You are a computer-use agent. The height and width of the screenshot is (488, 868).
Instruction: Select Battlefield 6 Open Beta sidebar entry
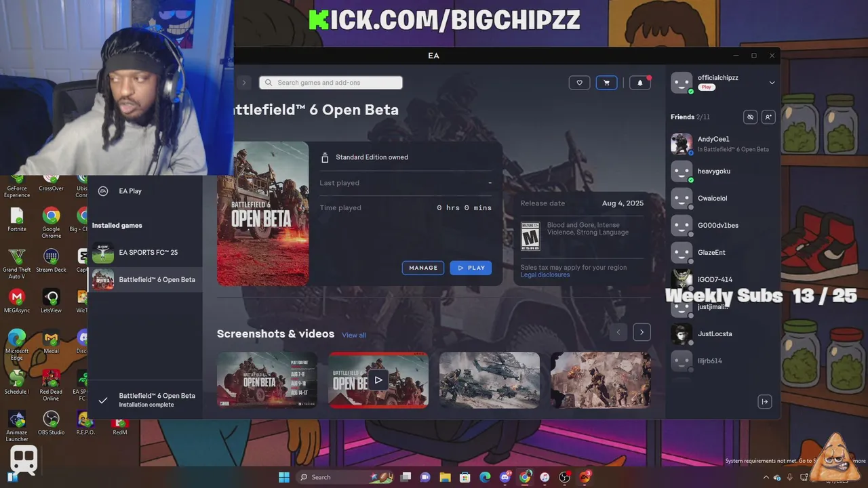[x=144, y=279]
